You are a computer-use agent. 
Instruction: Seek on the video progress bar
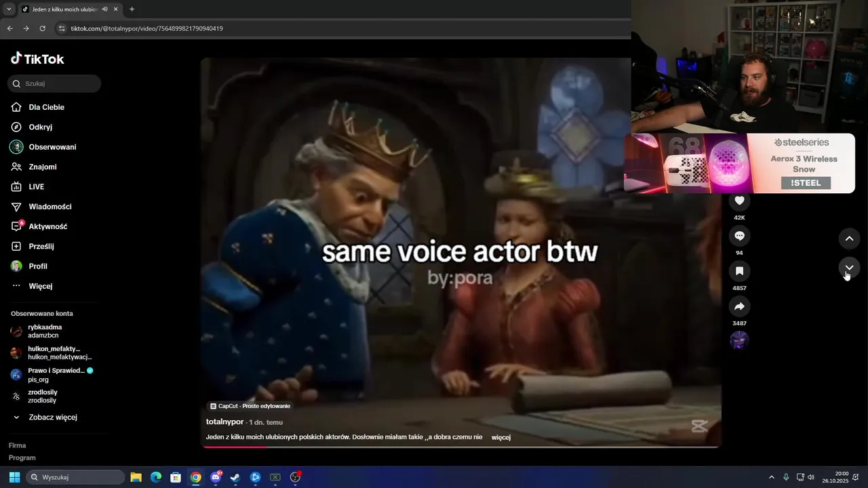point(461,447)
